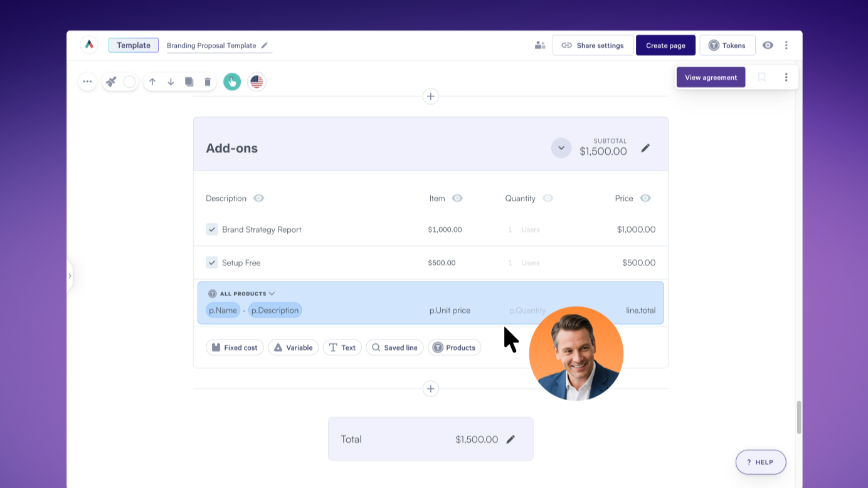
Task: Open document preview with the eye icon
Action: click(768, 45)
